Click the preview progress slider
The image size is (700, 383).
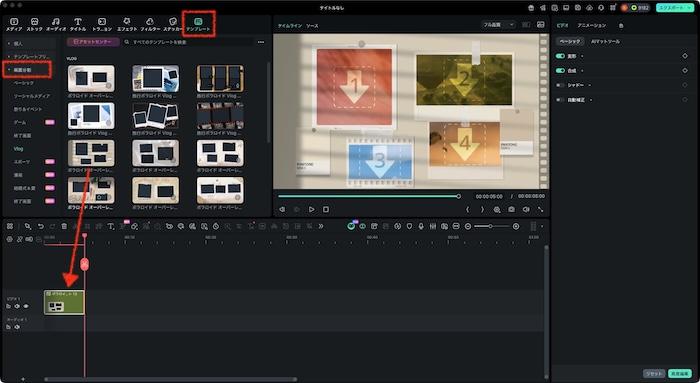(x=369, y=196)
